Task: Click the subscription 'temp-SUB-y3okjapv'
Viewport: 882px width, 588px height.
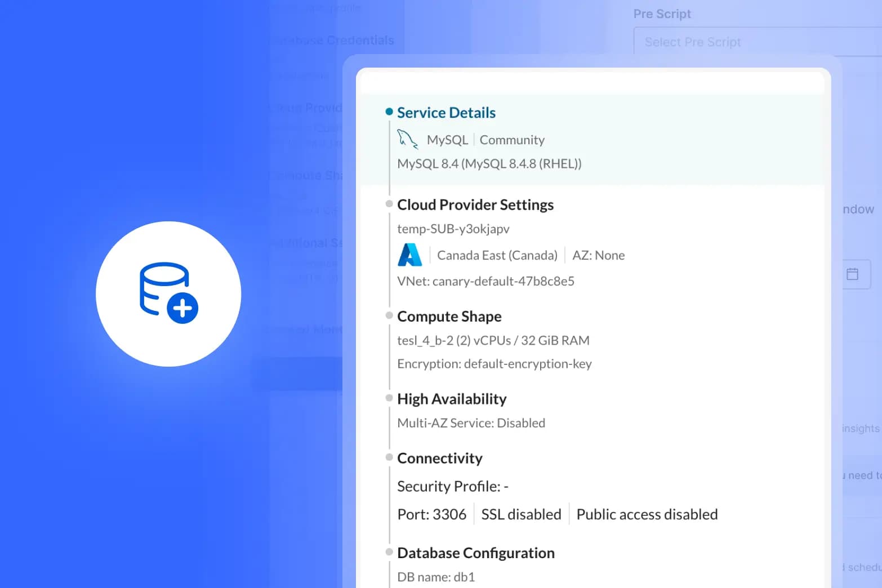Action: tap(453, 229)
